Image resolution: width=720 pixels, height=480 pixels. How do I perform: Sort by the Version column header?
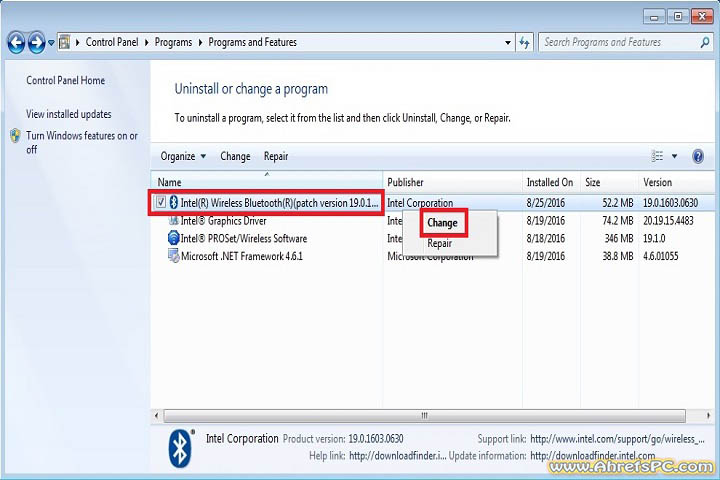click(676, 182)
